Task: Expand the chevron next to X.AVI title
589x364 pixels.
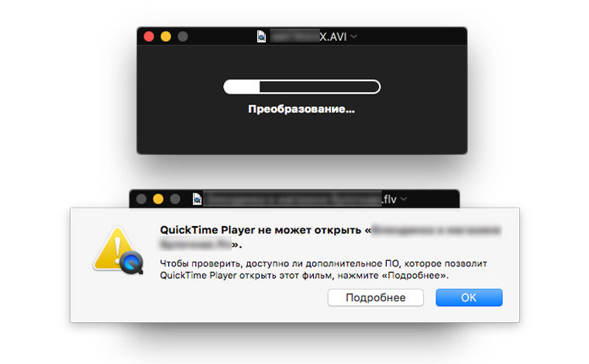Action: [354, 36]
